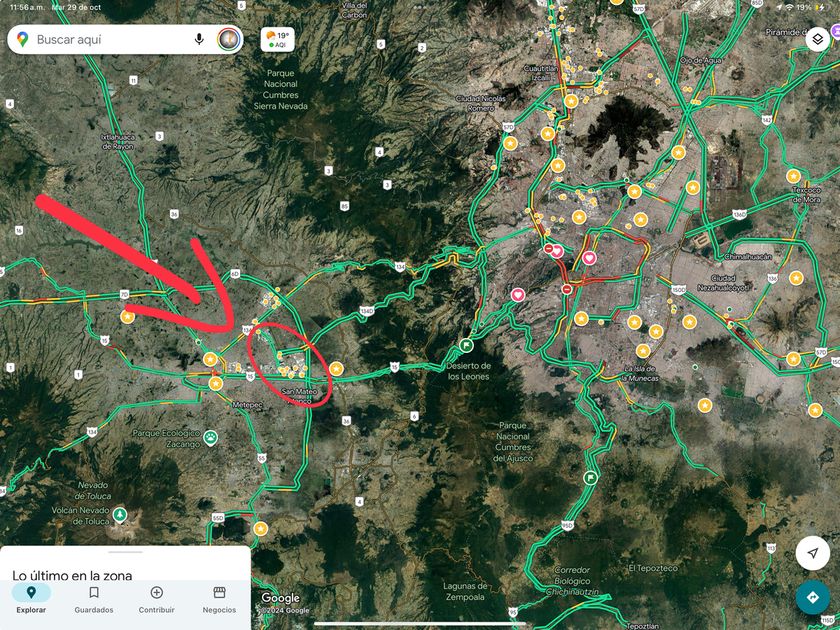Open directions with the teal arrow button
This screenshot has height=630, width=840.
point(813,597)
